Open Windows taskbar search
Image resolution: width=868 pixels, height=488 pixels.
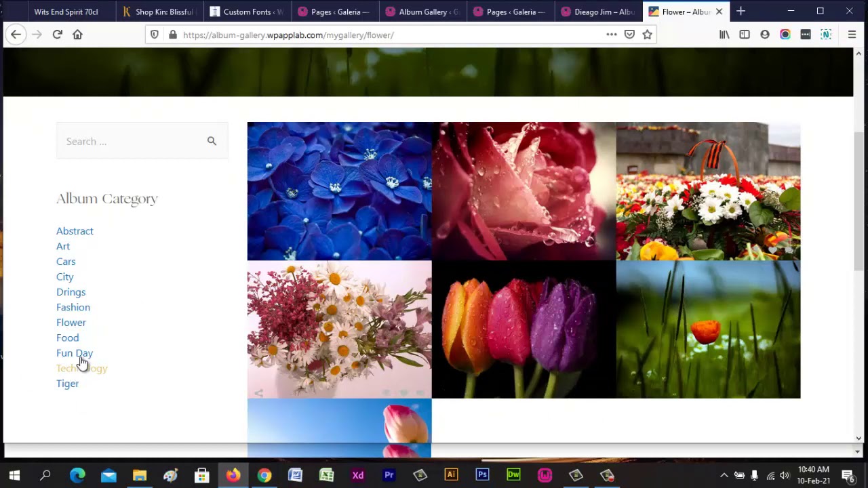pyautogui.click(x=45, y=475)
